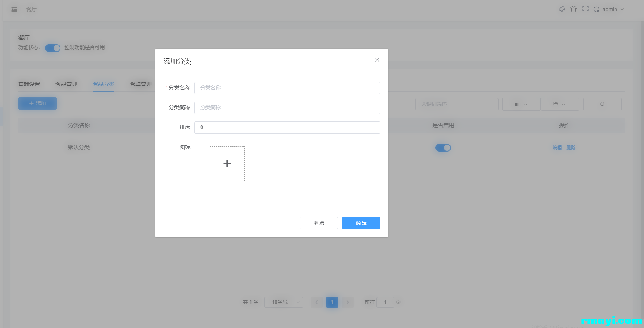Click the 编辑 link for 默认分类

click(x=557, y=148)
